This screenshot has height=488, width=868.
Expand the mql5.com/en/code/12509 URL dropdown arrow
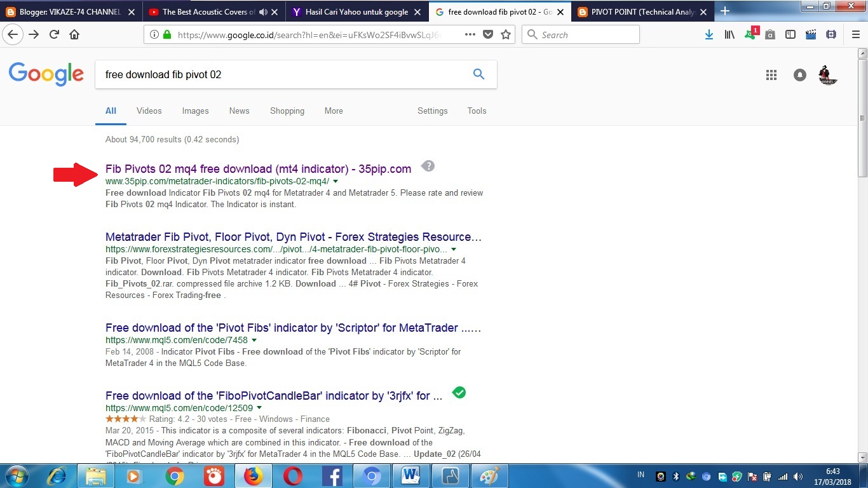point(259,409)
